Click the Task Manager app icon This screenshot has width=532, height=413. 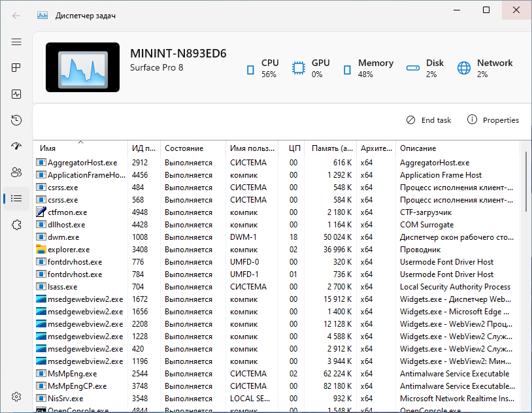tap(42, 16)
